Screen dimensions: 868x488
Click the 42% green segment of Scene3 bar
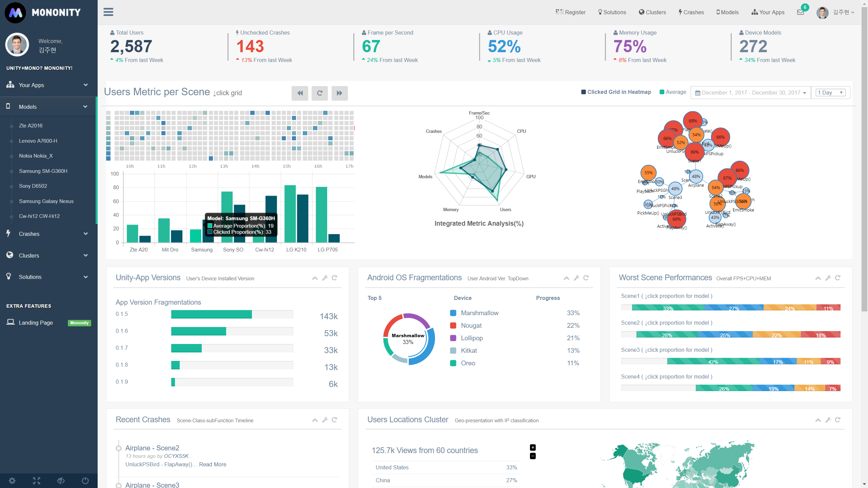pyautogui.click(x=713, y=361)
